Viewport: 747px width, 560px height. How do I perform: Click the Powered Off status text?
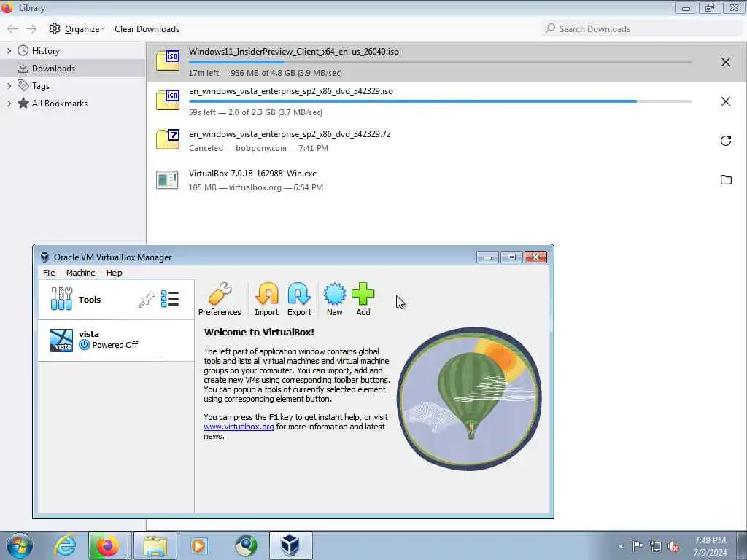pyautogui.click(x=115, y=345)
